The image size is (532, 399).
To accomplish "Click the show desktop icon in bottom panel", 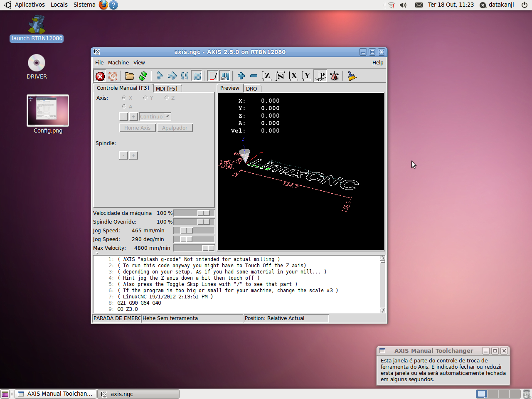I will click(5, 394).
